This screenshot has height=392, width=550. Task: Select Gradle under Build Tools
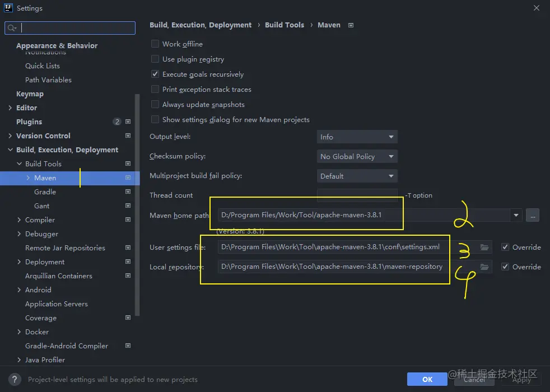45,192
